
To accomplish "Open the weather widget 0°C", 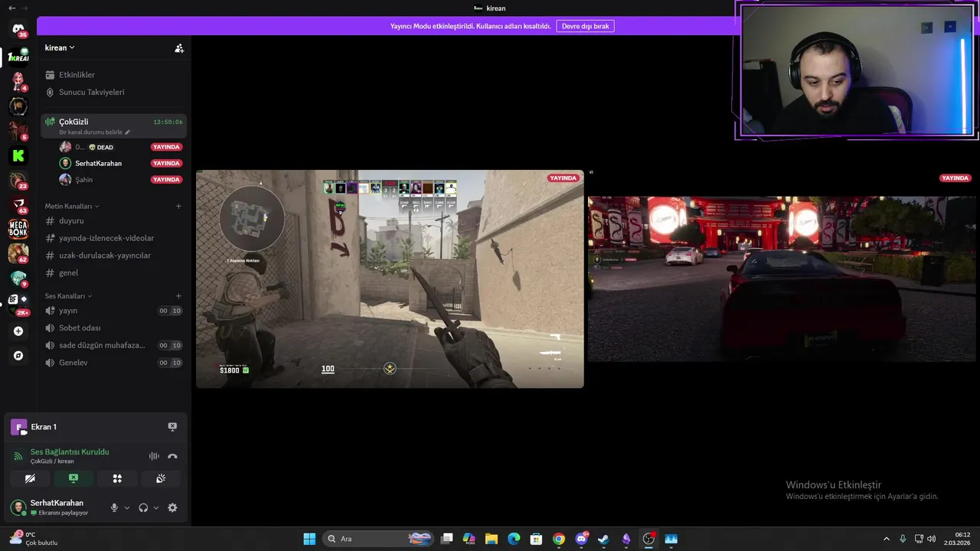I will point(33,539).
